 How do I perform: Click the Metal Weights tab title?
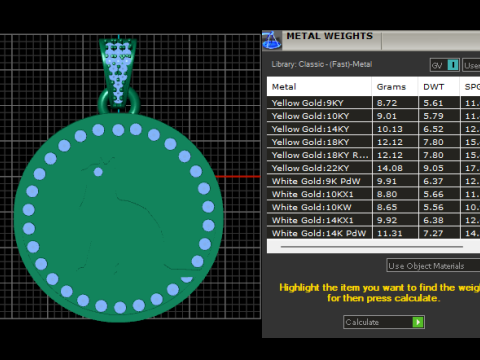pyautogui.click(x=330, y=36)
